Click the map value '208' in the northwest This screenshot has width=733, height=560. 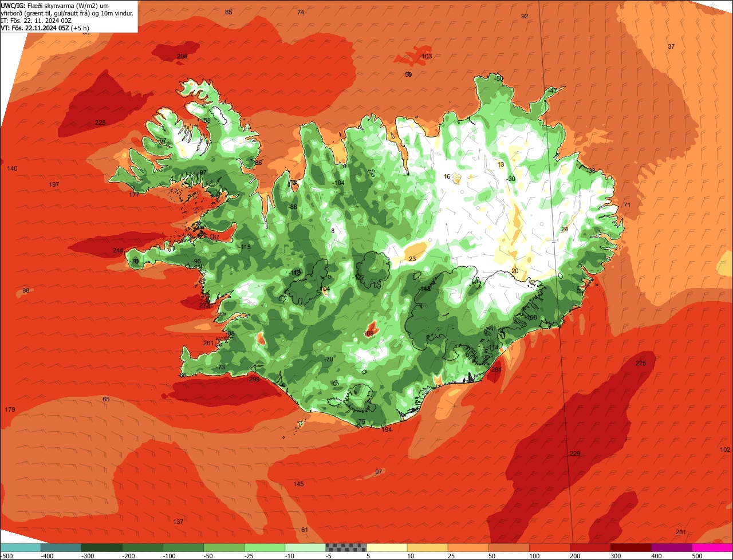point(182,56)
